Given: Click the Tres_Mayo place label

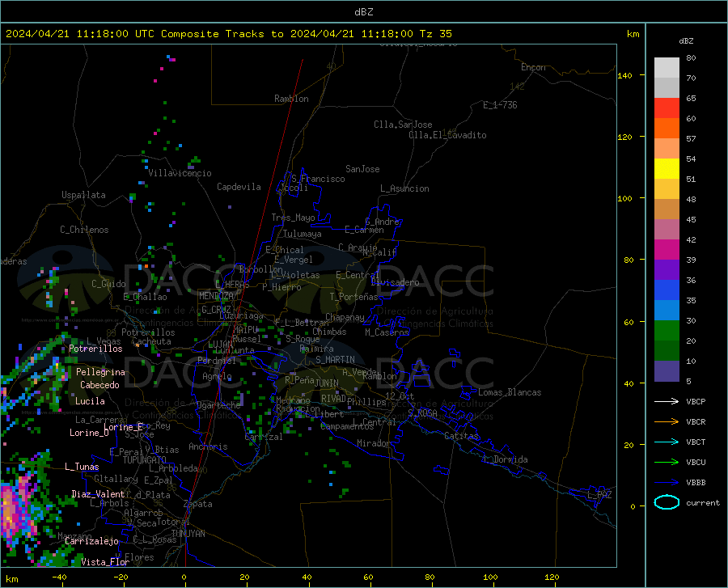Looking at the screenshot, I should click(293, 218).
